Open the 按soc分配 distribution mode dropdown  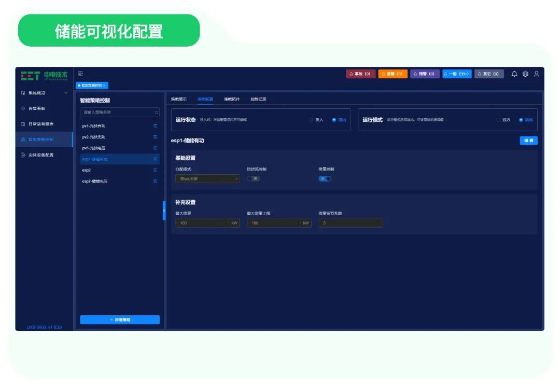tap(207, 178)
